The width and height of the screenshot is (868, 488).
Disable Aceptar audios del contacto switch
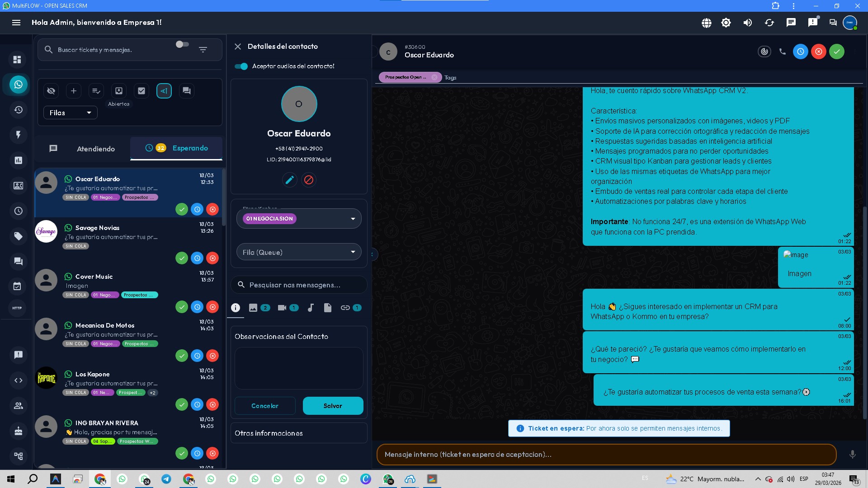(x=241, y=66)
